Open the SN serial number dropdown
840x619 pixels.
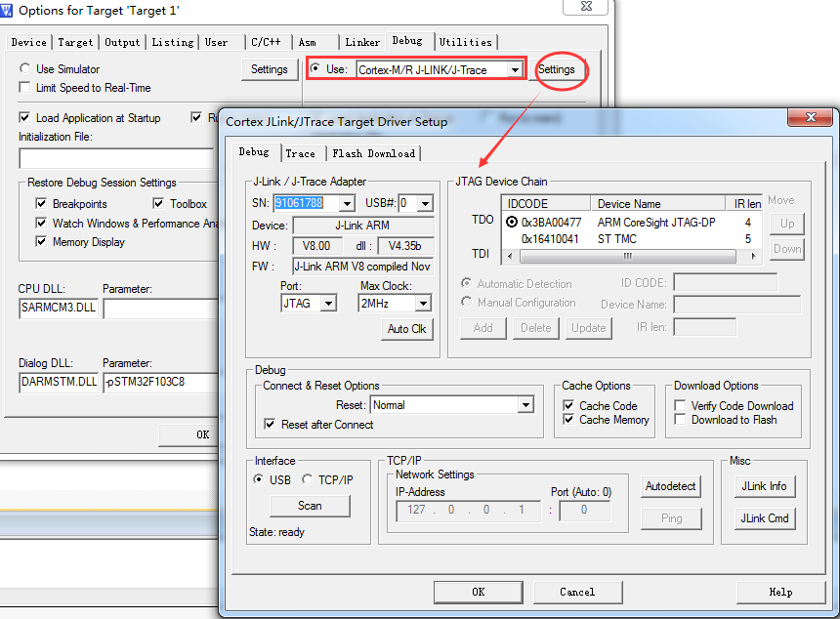point(347,203)
